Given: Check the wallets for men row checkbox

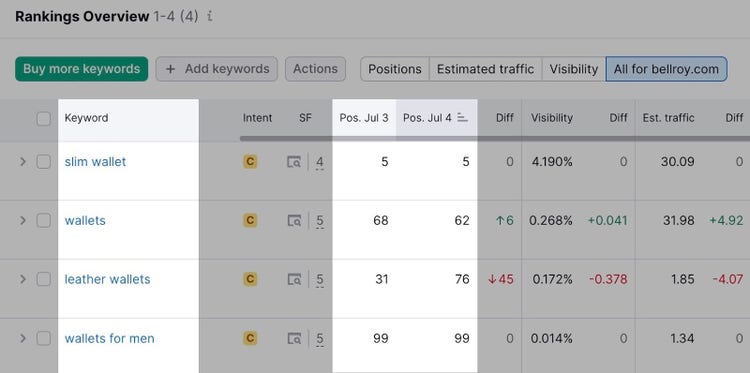Looking at the screenshot, I should (x=44, y=339).
